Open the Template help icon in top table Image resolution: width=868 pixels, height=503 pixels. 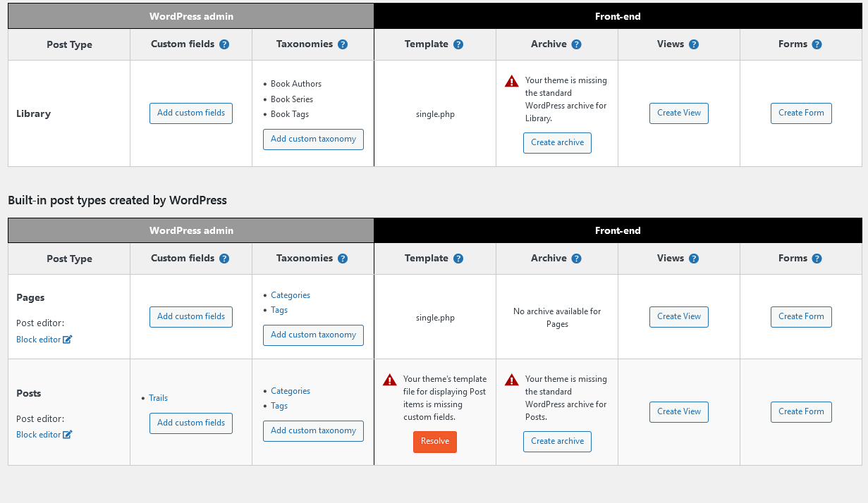coord(458,44)
